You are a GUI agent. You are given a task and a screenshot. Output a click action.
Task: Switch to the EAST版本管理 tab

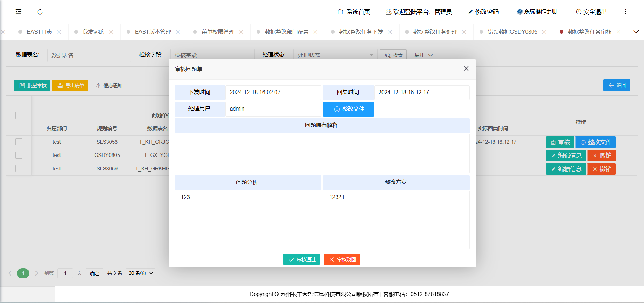[x=153, y=32]
